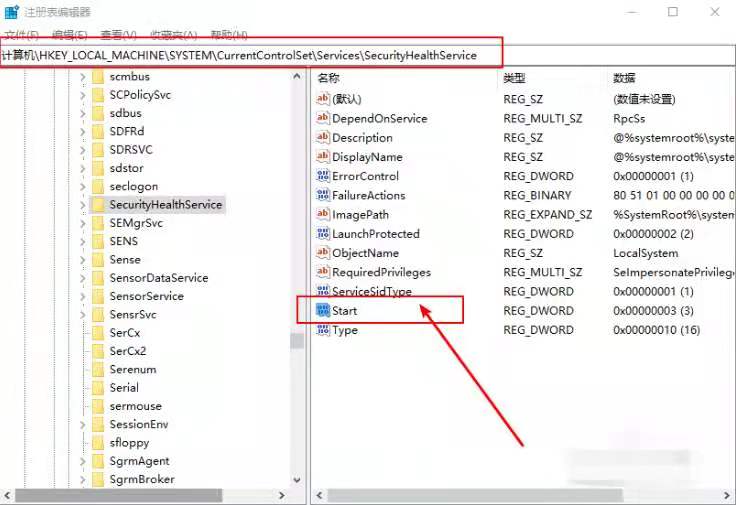Select the Start value name
The width and height of the screenshot is (736, 505).
tap(345, 311)
